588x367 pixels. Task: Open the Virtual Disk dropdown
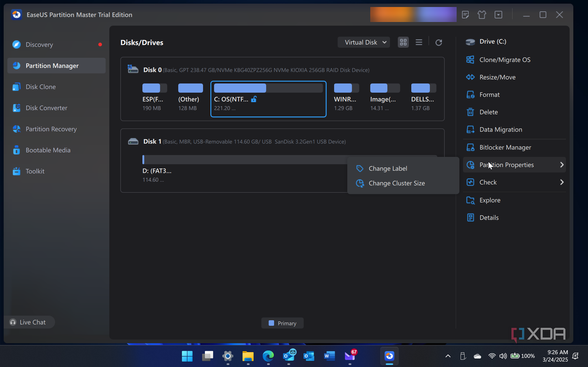pos(363,42)
